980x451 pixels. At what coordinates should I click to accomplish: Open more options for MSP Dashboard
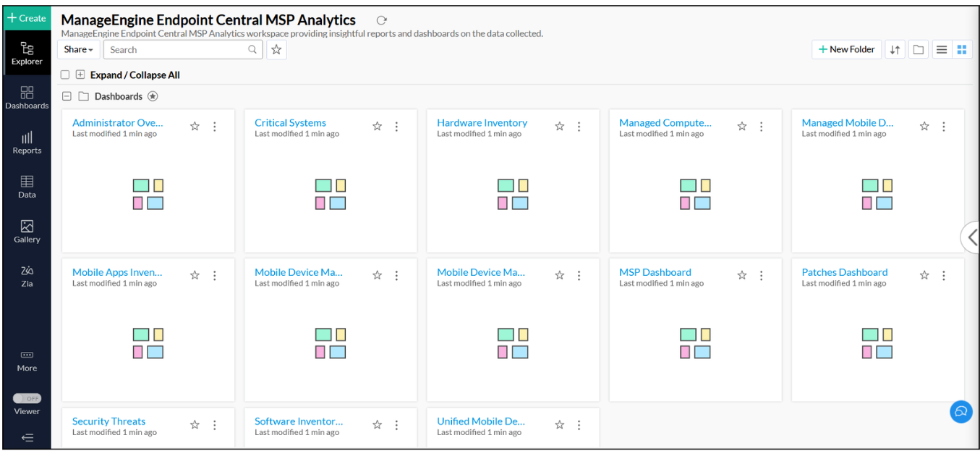[x=762, y=276]
